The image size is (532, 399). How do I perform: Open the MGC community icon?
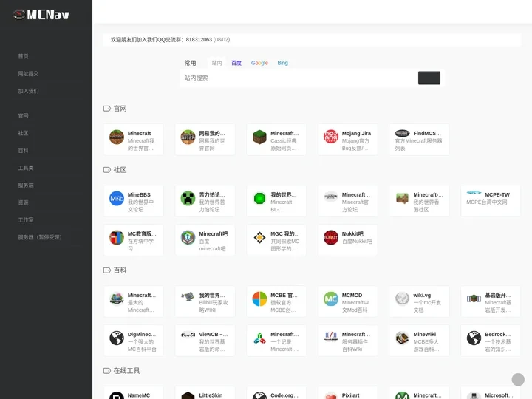pyautogui.click(x=259, y=237)
